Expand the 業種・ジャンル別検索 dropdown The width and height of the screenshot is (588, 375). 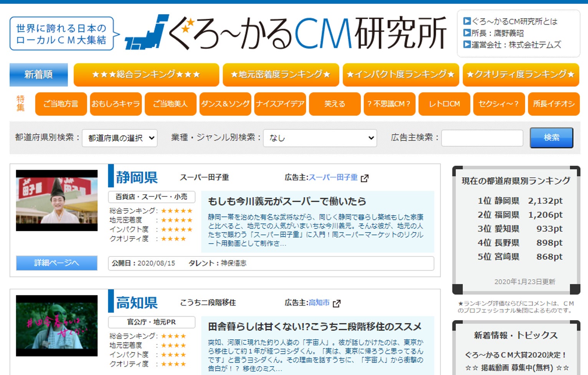pyautogui.click(x=320, y=138)
